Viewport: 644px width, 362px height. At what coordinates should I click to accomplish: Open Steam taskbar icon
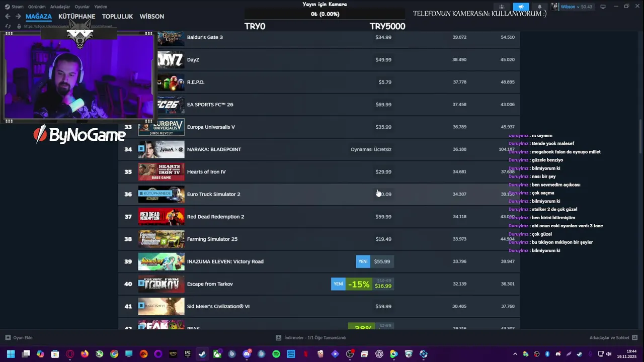click(202, 354)
